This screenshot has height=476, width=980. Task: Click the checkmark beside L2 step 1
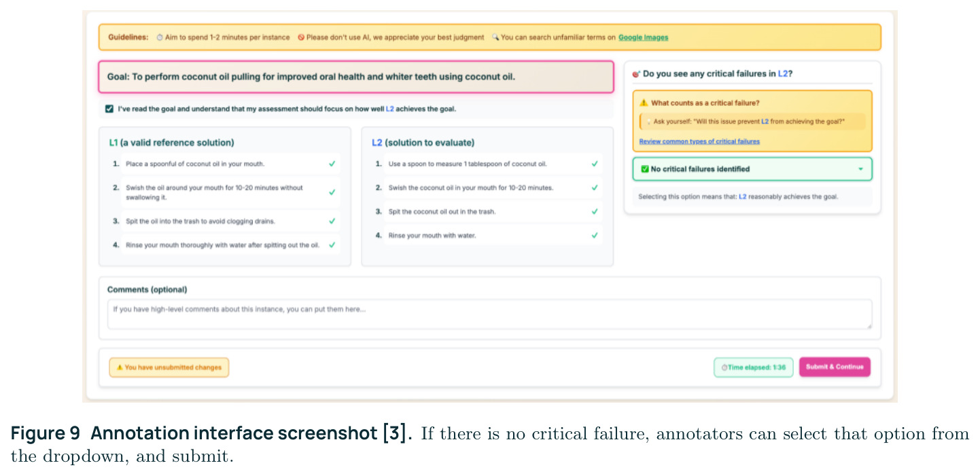coord(595,164)
